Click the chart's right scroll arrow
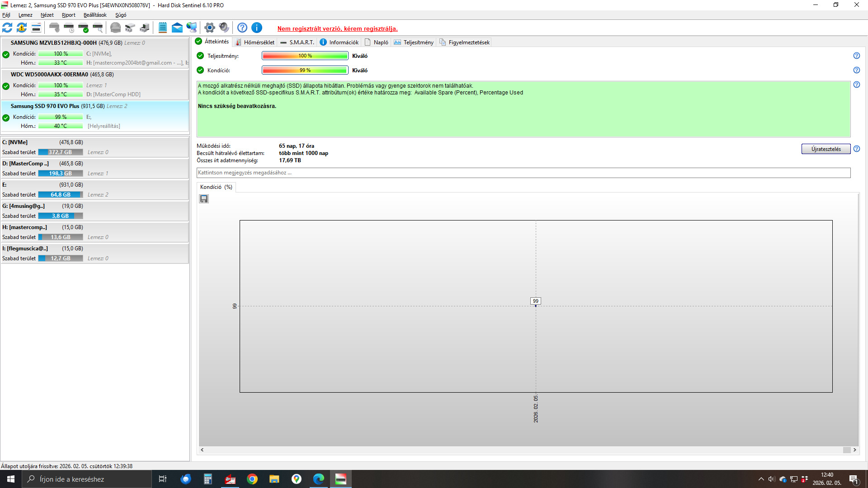The height and width of the screenshot is (488, 868). [x=854, y=450]
